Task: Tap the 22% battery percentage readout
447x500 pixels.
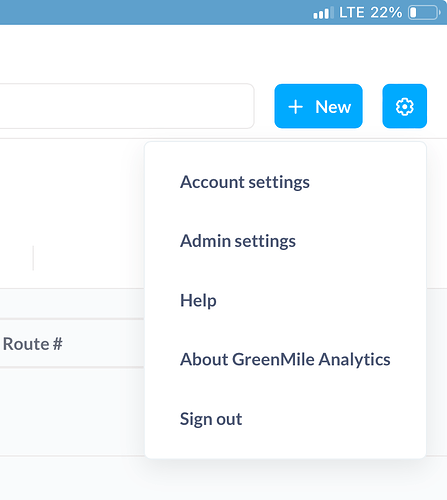Action: (x=386, y=13)
